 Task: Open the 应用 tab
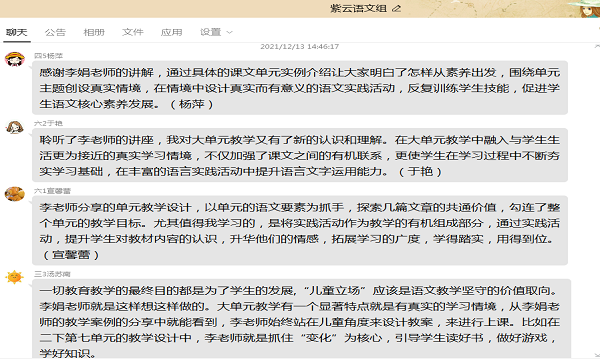(171, 32)
